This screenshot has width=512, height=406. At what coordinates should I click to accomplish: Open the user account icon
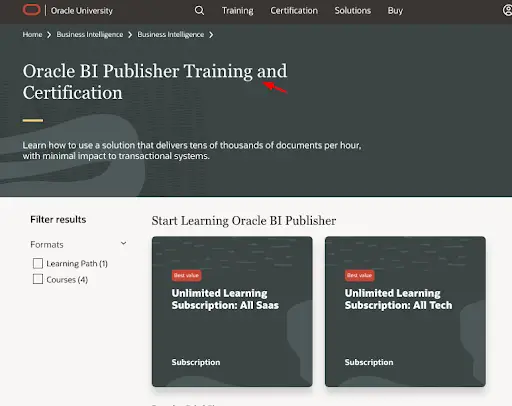[x=507, y=10]
